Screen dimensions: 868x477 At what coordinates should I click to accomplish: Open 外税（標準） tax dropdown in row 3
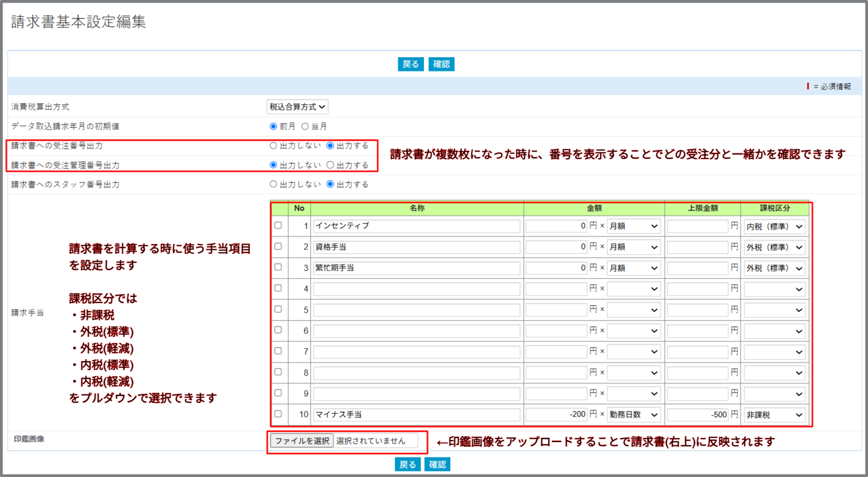point(774,268)
